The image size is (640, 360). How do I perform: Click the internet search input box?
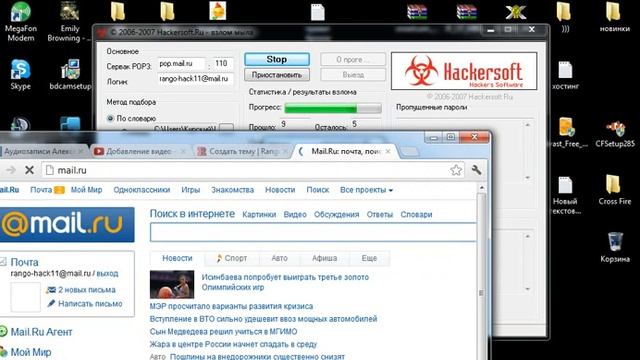tap(313, 232)
